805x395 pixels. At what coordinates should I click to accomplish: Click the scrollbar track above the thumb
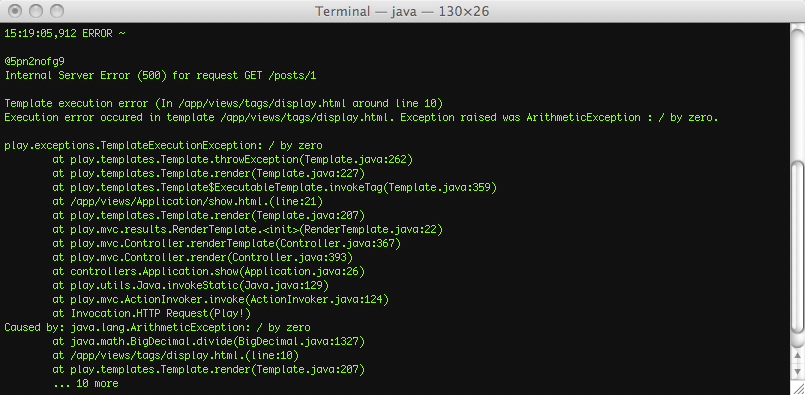pos(797,91)
